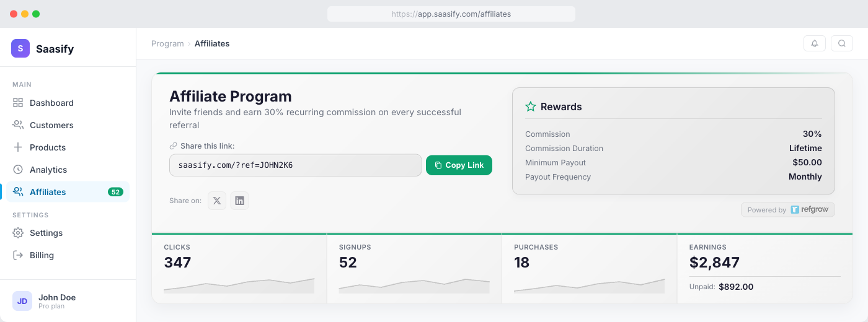868x322 pixels.
Task: Click the browser address bar
Action: point(451,14)
